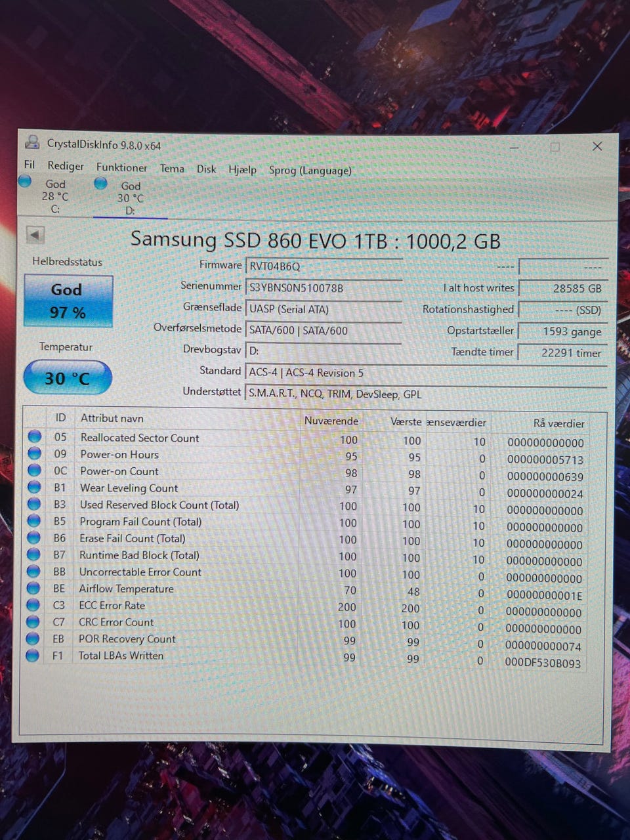
Task: Click the Rå værdier column header
Action: click(x=558, y=423)
